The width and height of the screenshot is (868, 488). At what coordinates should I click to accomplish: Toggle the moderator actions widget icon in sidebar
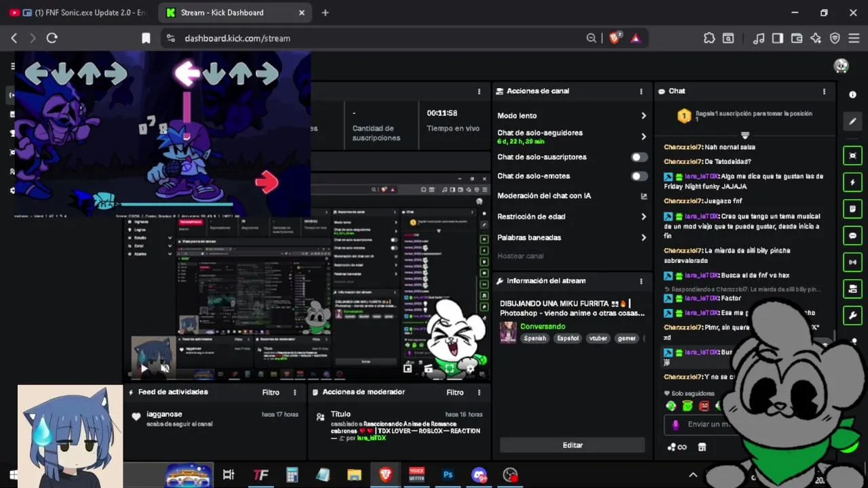point(852,289)
